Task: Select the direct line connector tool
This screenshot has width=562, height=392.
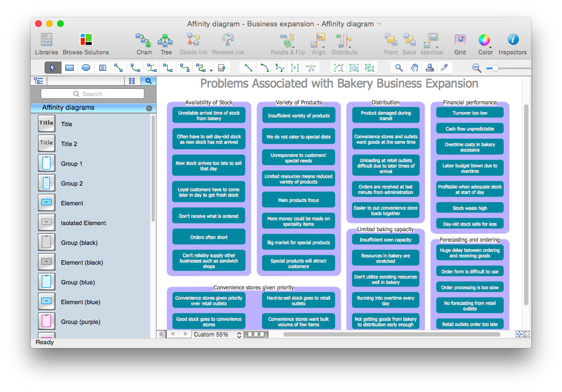Action: click(119, 68)
